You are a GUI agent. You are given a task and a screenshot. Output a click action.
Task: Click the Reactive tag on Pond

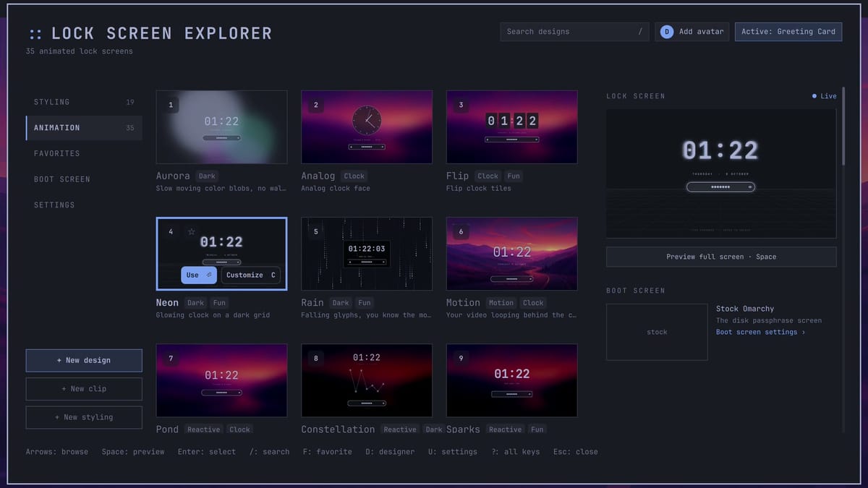[x=204, y=429]
